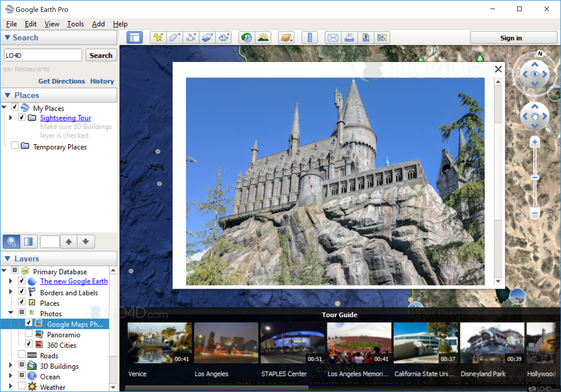Click the Add Placemark toolbar icon
The width and height of the screenshot is (561, 392).
tap(158, 38)
